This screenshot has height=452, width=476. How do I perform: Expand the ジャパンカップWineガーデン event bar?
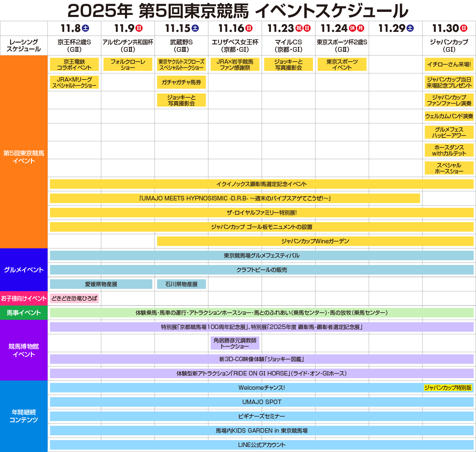click(x=315, y=241)
